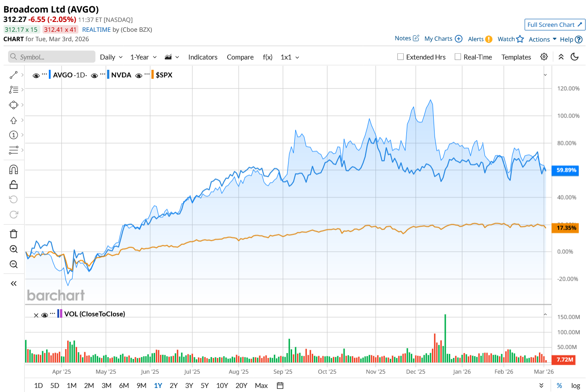The width and height of the screenshot is (586, 392).
Task: Select the 1Y time range
Action: [x=158, y=385]
